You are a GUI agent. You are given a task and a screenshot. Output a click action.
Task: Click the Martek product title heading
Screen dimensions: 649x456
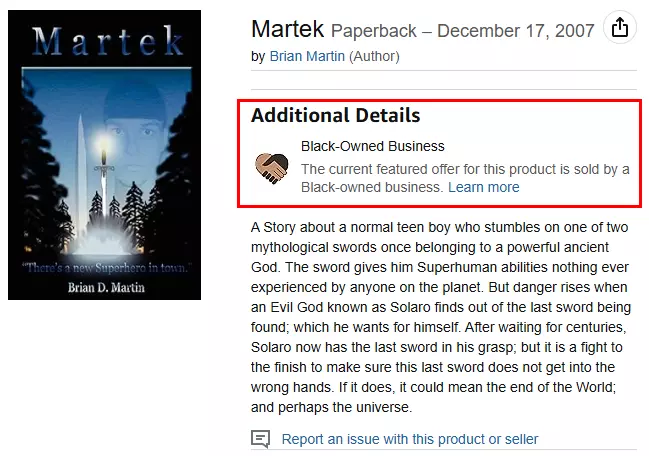pos(287,29)
